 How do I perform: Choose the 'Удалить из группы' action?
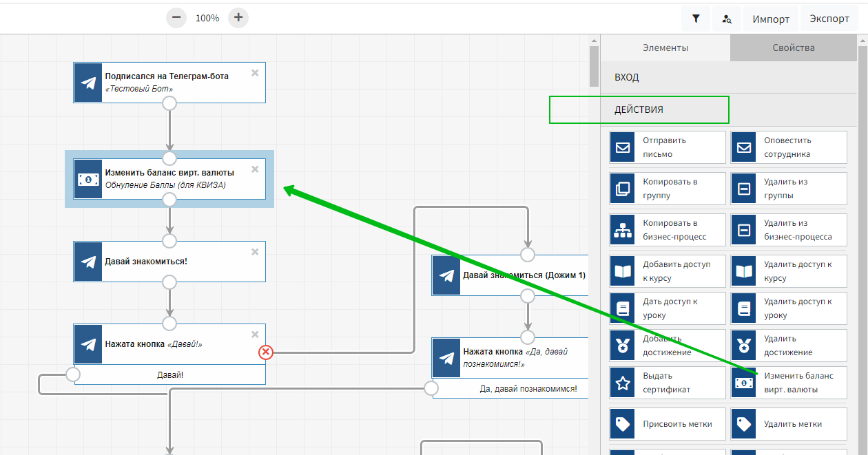788,189
